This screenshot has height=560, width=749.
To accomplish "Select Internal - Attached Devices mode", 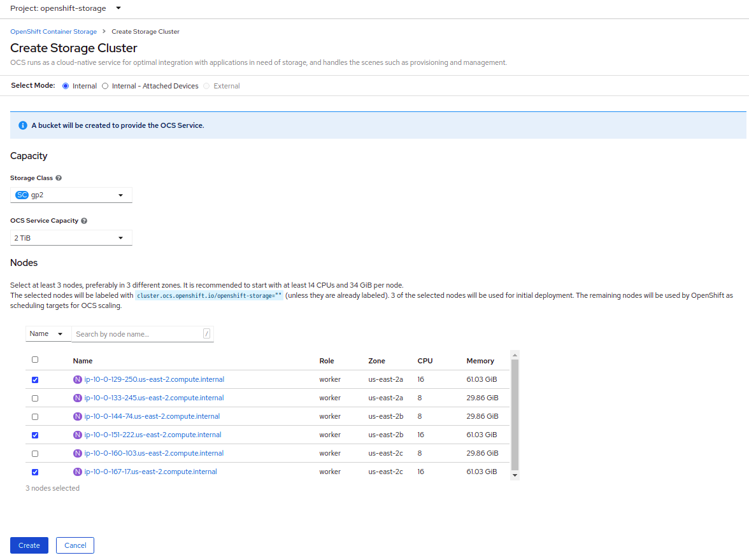I will click(105, 86).
